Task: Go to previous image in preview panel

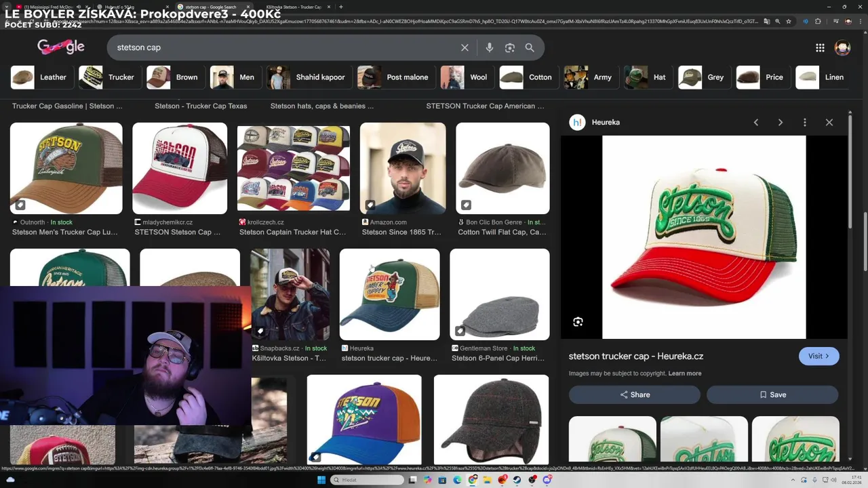Action: 756,122
